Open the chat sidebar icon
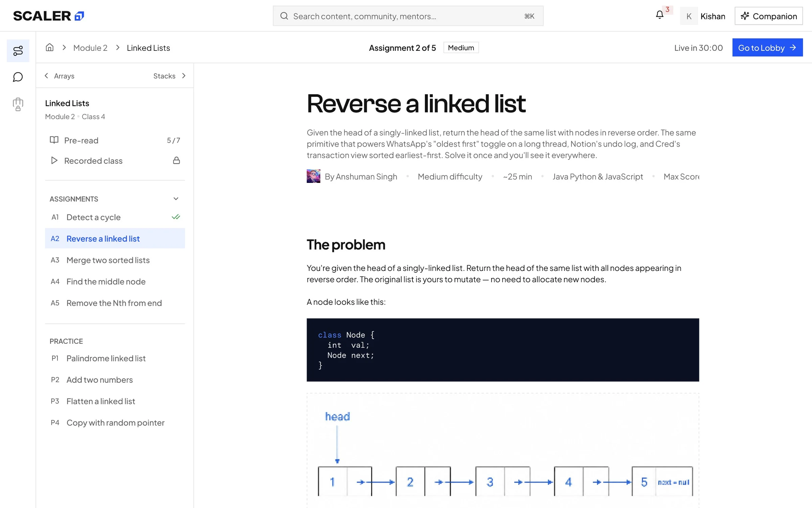The height and width of the screenshot is (508, 812). tap(18, 77)
